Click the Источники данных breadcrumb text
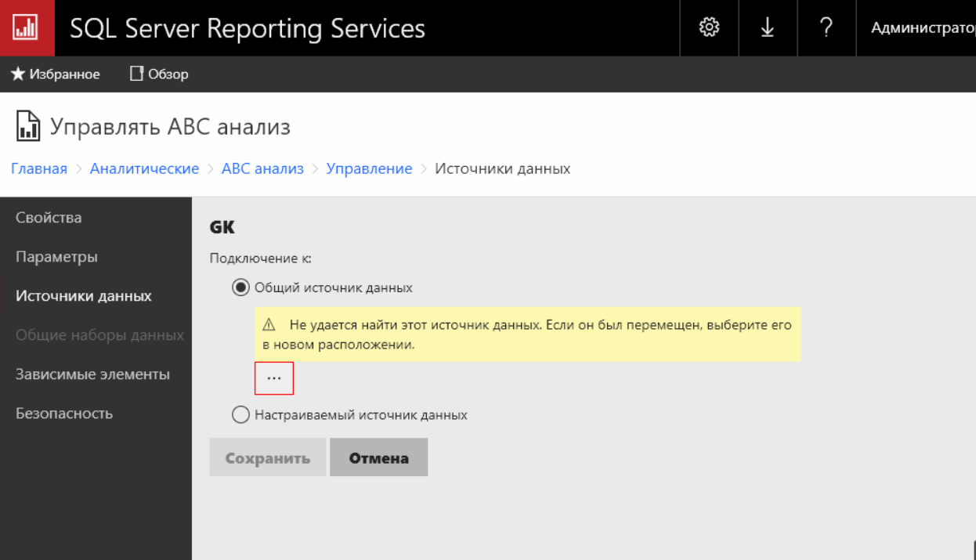This screenshot has width=976, height=560. pyautogui.click(x=503, y=168)
